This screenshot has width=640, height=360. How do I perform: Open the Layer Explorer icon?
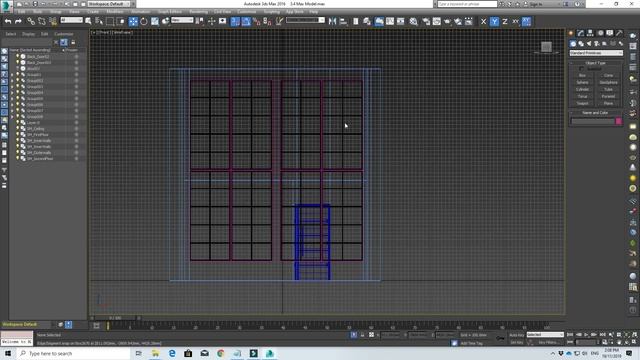pos(367,21)
